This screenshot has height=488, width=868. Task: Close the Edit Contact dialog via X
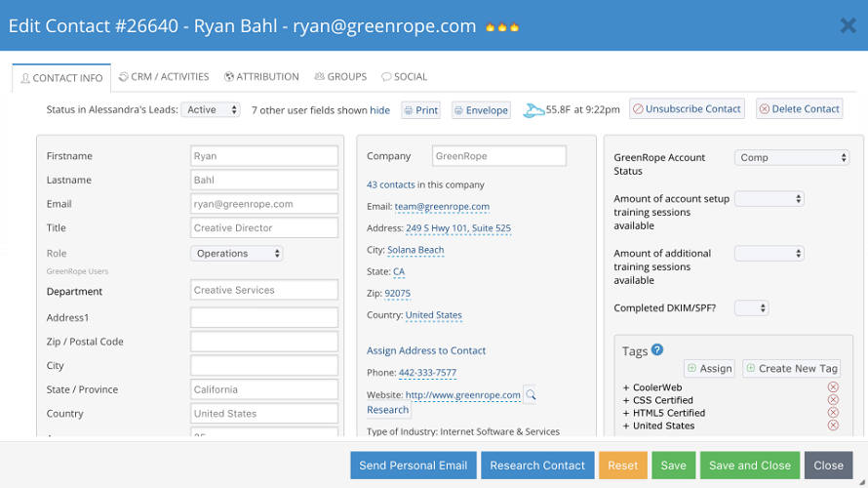(x=848, y=26)
